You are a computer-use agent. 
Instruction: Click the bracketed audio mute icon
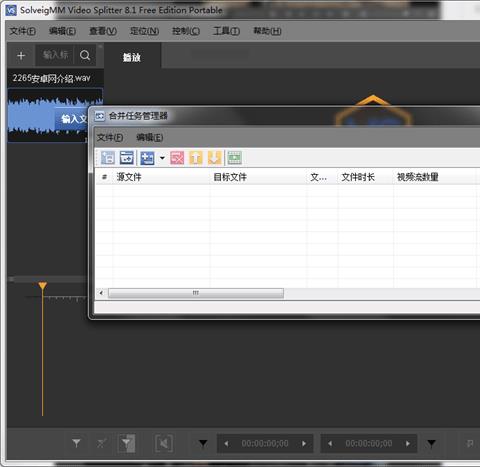point(164,443)
